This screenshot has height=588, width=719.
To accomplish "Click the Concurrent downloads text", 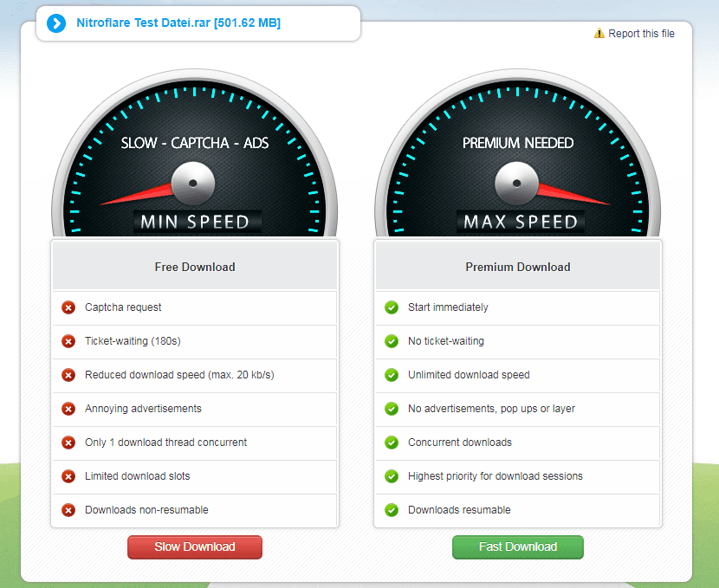I will 460,443.
